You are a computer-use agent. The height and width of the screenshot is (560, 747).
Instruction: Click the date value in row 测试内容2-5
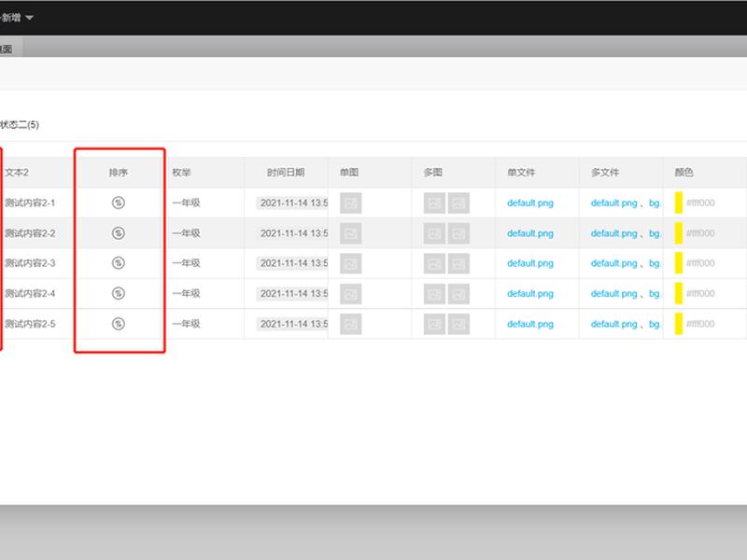tap(293, 324)
